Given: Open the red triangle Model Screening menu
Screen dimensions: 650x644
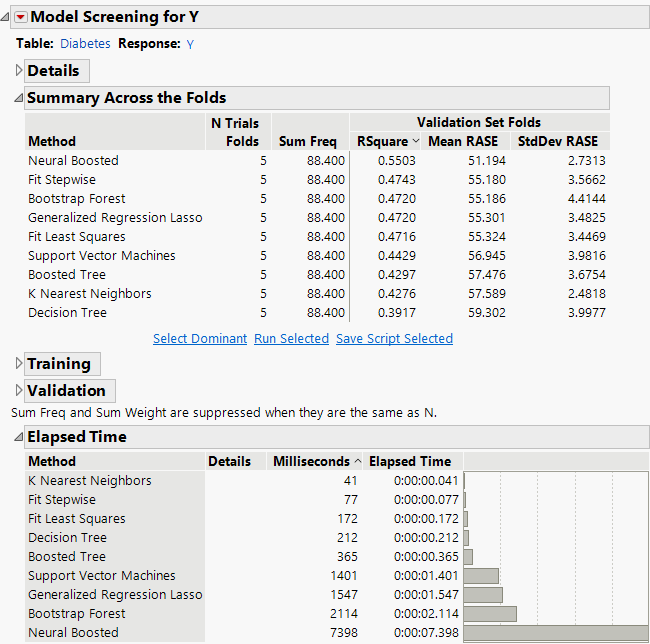Looking at the screenshot, I should (21, 17).
